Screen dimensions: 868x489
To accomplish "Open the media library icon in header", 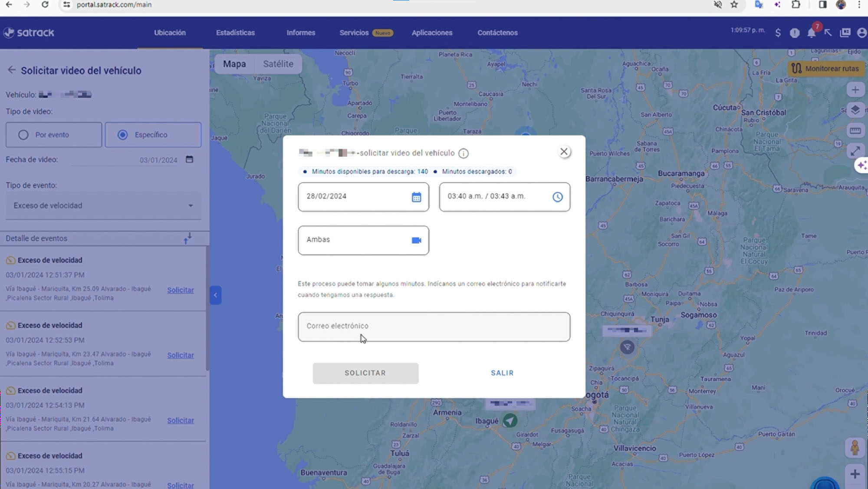I will click(x=845, y=33).
